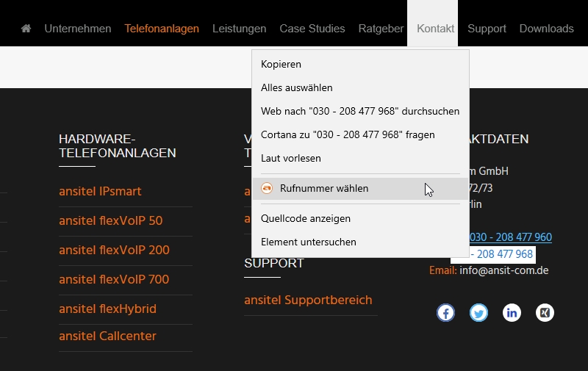
Task: Click the orange phone icon beside Rufnummer wählen
Action: pyautogui.click(x=267, y=188)
